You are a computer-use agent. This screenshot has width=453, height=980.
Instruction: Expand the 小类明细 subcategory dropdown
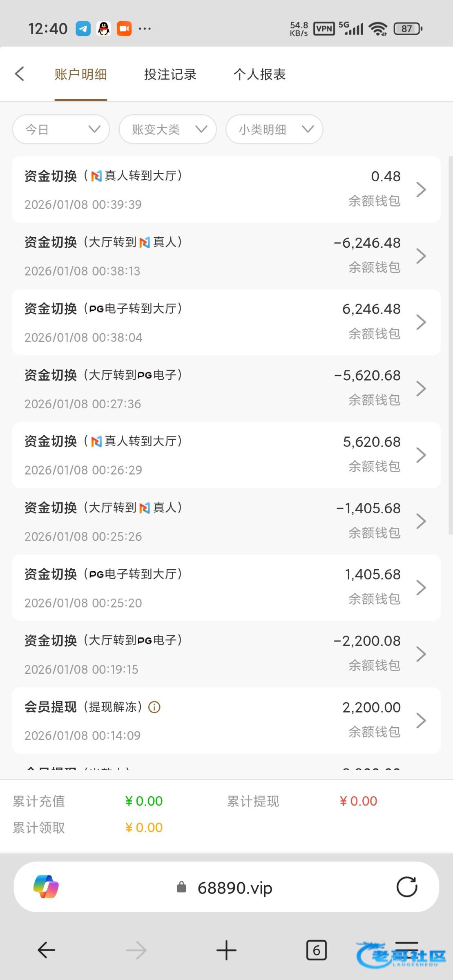[274, 129]
